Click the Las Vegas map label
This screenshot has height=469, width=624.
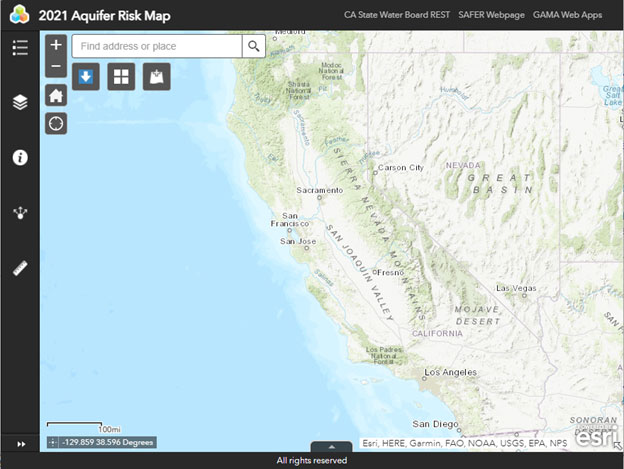click(516, 288)
